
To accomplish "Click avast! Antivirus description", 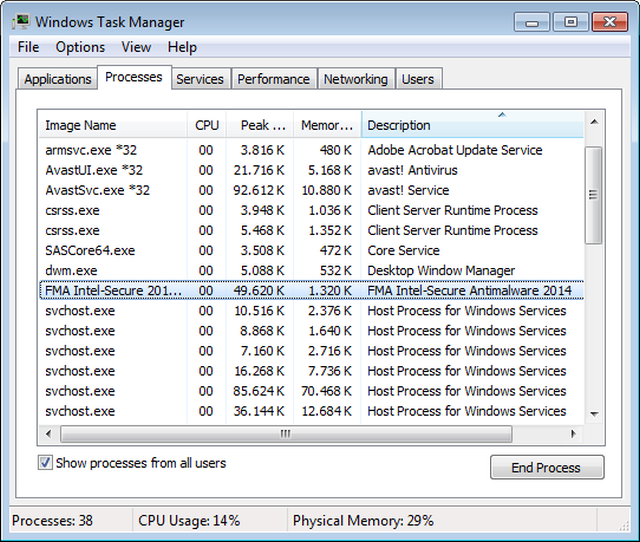I will pos(412,170).
